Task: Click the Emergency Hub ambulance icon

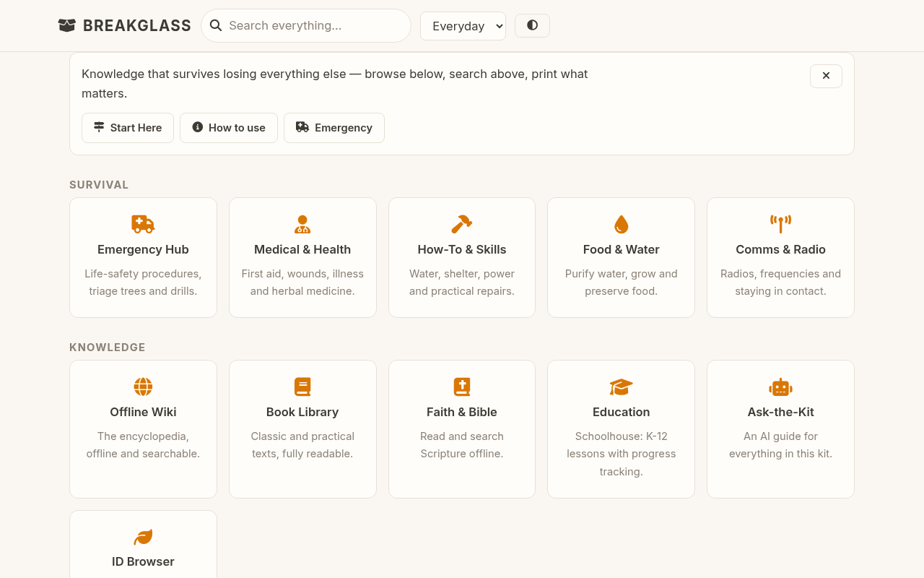Action: pyautogui.click(x=143, y=224)
